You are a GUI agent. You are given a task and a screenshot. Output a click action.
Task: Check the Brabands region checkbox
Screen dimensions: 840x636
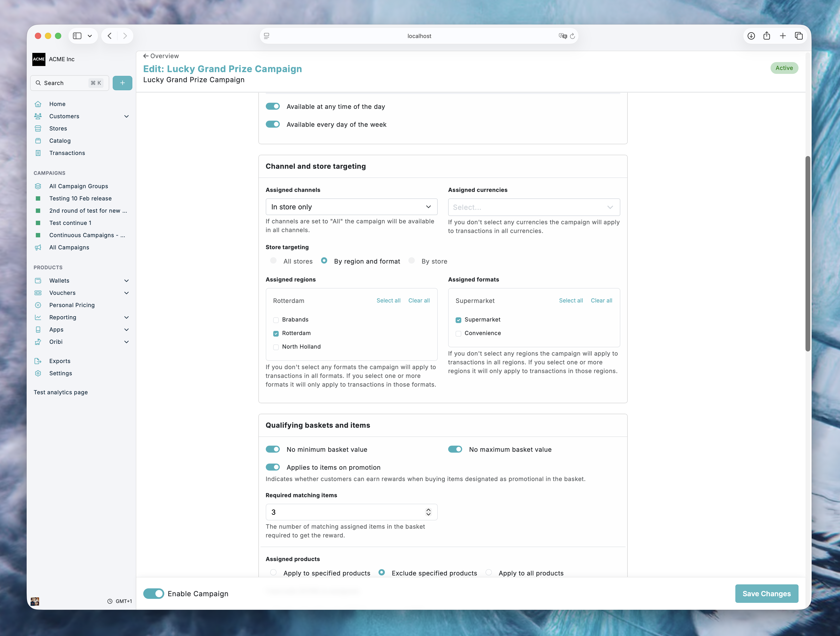coord(276,320)
